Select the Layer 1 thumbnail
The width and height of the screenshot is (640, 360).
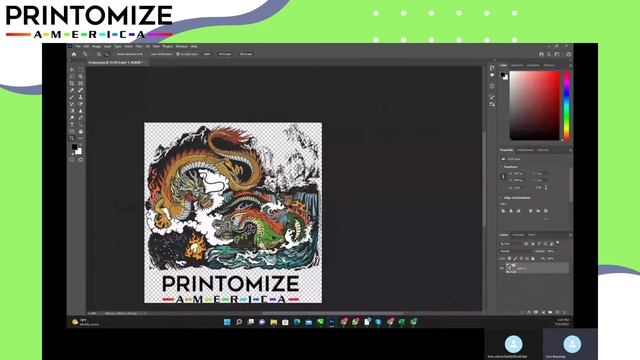pyautogui.click(x=510, y=268)
